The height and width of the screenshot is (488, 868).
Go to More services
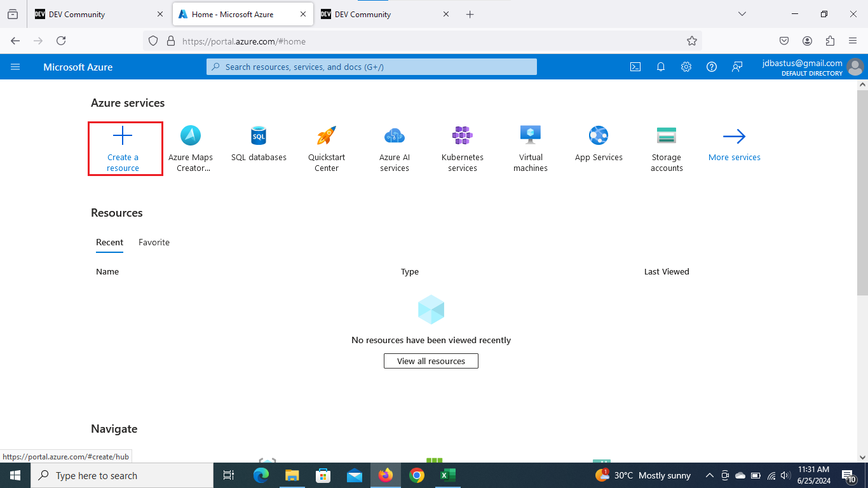coord(735,144)
